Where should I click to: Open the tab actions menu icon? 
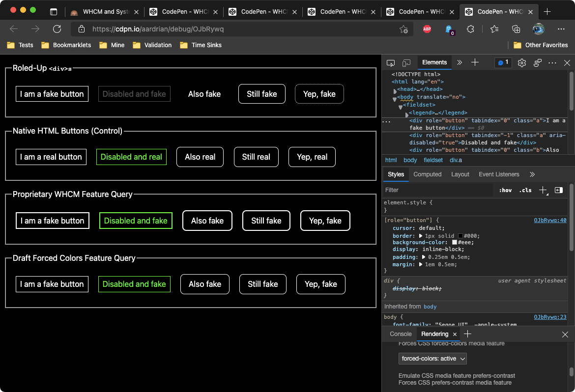(x=54, y=12)
